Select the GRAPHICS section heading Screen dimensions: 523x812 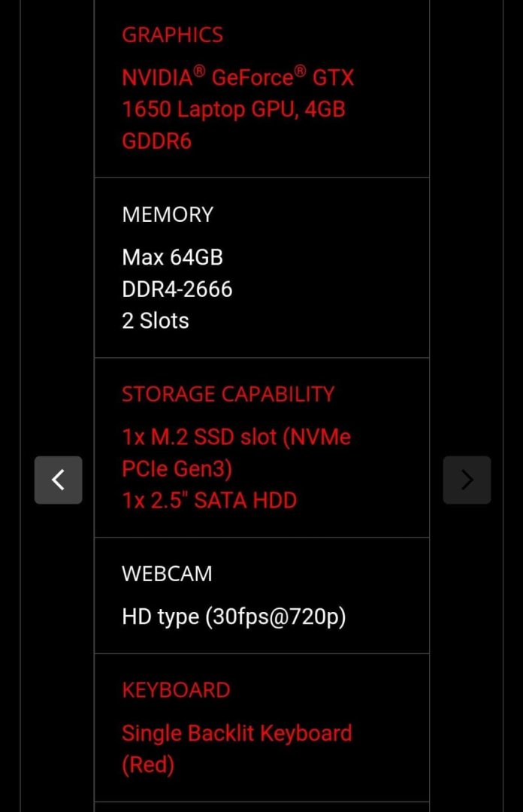coord(172,35)
